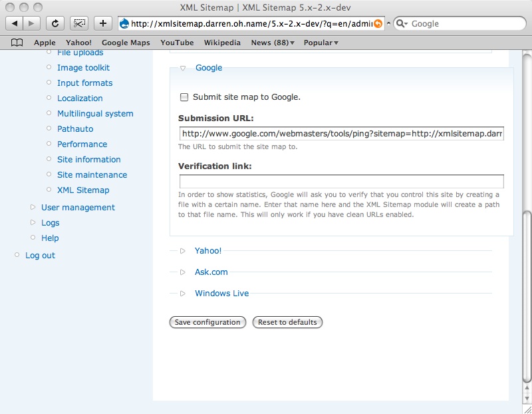Open the Site information link
This screenshot has width=532, height=414.
click(x=89, y=159)
